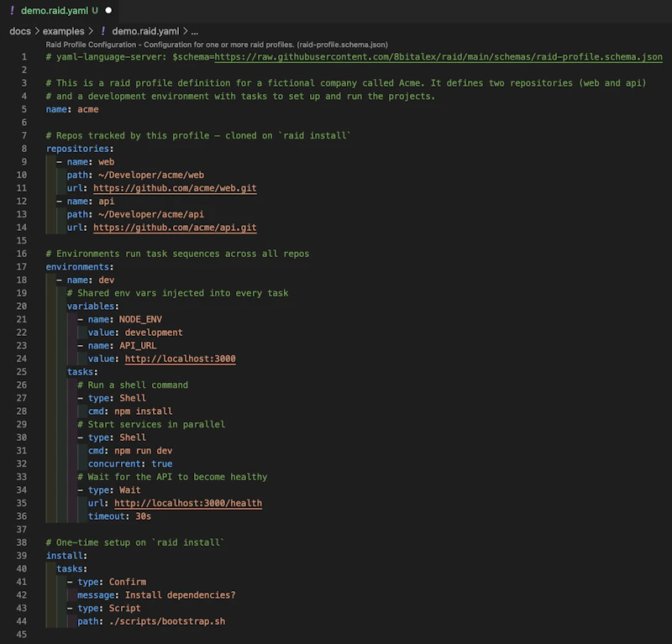Click the 'API_URL' variable name
672x644 pixels.
[x=138, y=345]
